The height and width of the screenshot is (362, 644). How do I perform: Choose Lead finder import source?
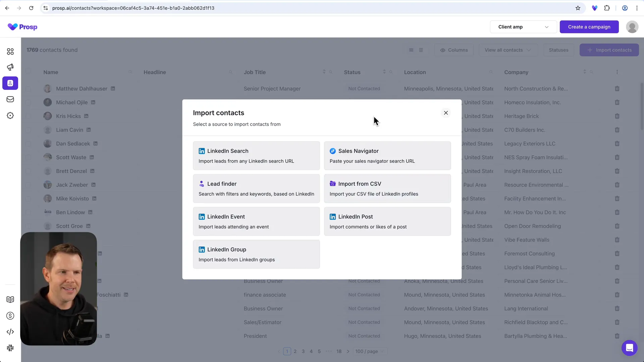tap(256, 188)
